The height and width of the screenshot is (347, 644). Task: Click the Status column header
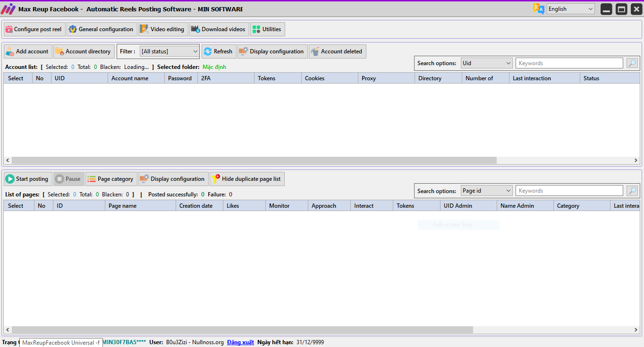(x=610, y=78)
